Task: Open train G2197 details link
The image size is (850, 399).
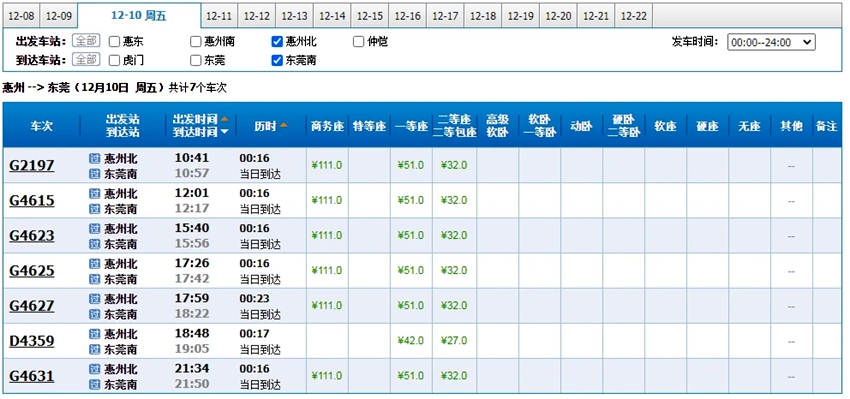Action: click(32, 165)
